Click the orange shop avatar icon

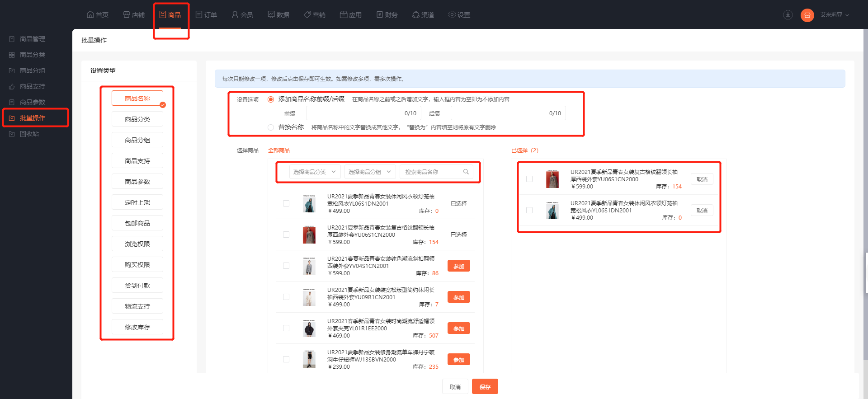(807, 15)
